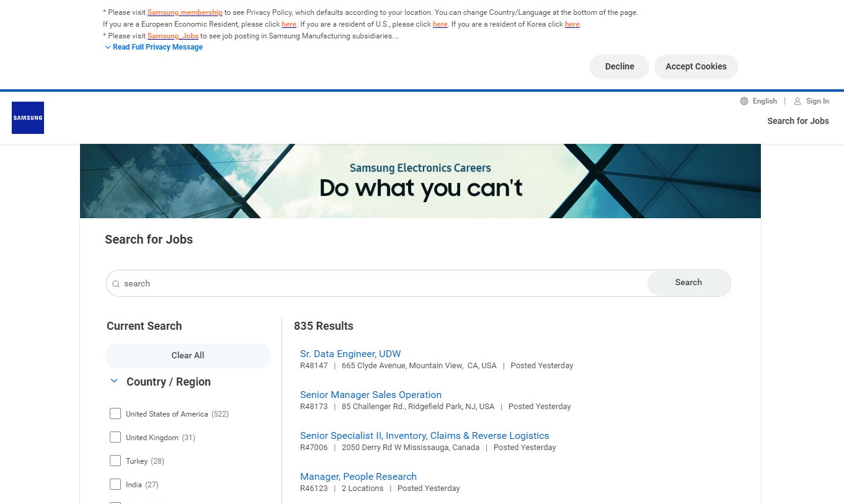Image resolution: width=844 pixels, height=504 pixels.
Task: Decline cookies with the Decline button
Action: 619,67
